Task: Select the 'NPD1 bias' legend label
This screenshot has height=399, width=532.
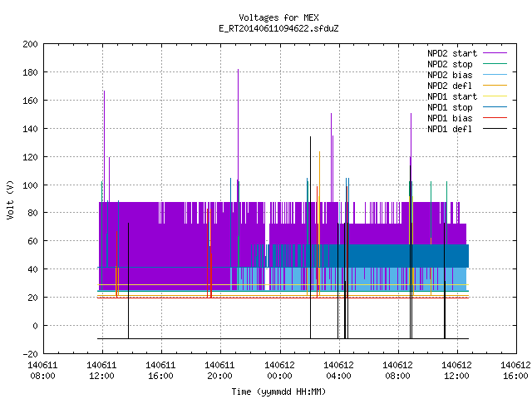Action: (450, 118)
